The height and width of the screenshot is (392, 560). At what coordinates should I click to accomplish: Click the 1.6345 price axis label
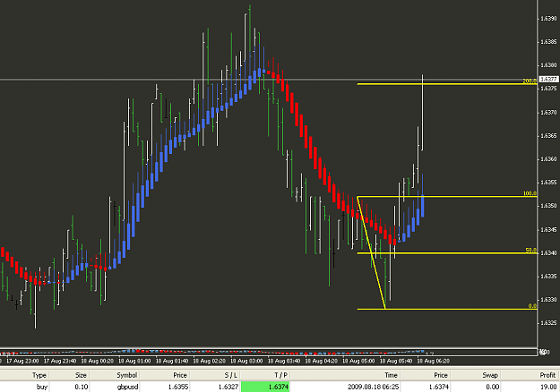[x=548, y=229]
